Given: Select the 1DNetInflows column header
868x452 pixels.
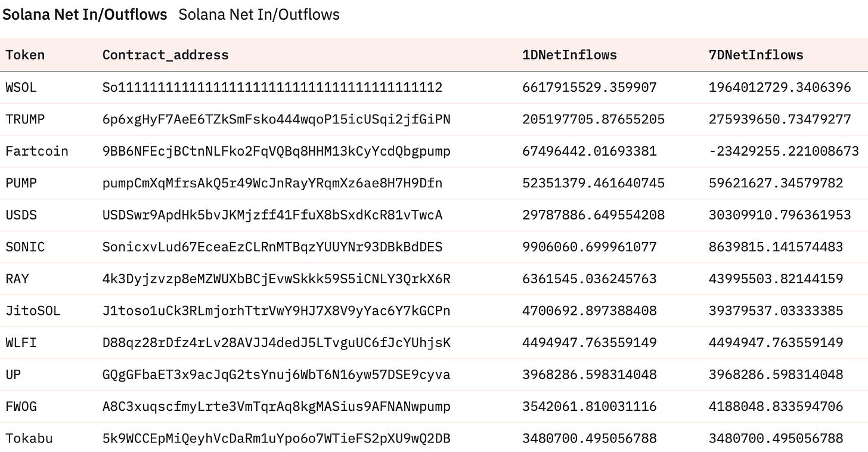Looking at the screenshot, I should [569, 55].
